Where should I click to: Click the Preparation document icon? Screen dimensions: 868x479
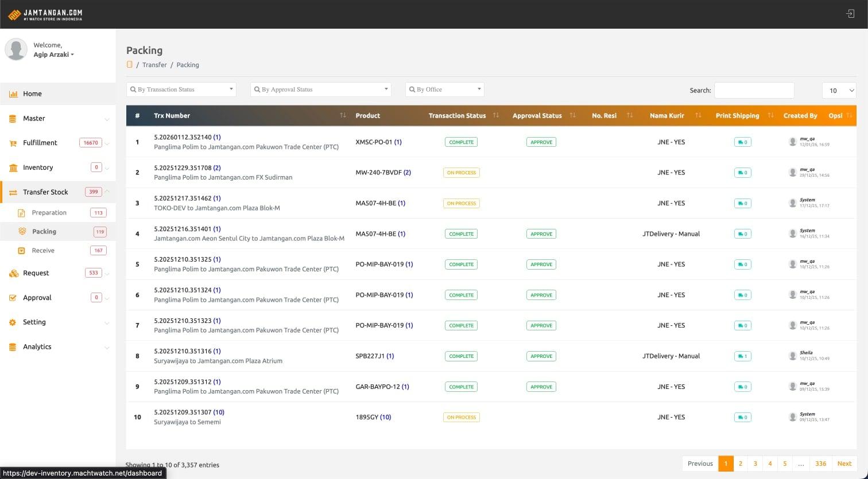22,213
